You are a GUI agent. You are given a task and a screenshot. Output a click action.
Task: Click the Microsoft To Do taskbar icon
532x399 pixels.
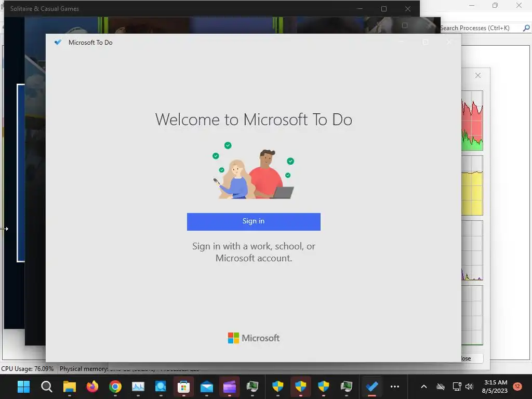click(x=372, y=387)
